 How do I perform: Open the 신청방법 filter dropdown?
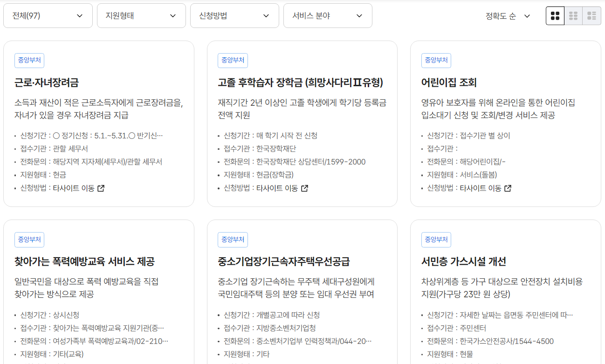(234, 16)
